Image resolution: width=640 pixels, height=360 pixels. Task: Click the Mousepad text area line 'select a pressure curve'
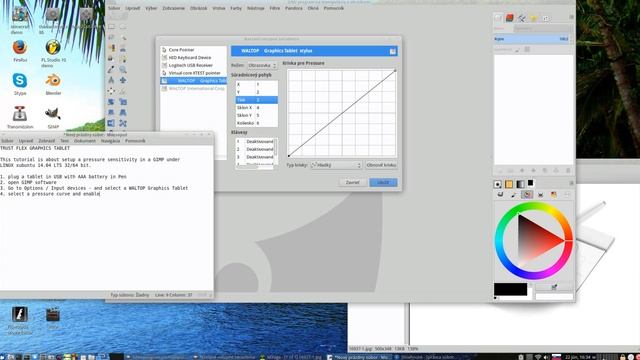point(50,194)
